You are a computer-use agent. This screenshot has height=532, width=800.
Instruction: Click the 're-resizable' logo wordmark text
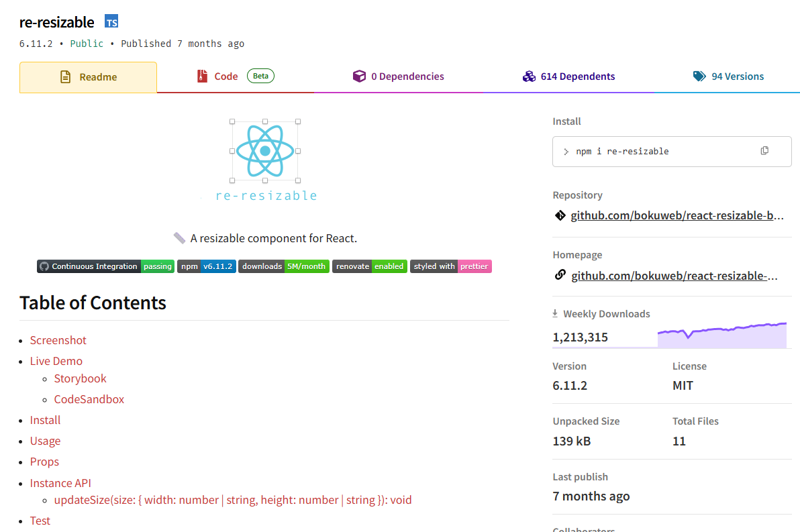point(266,195)
